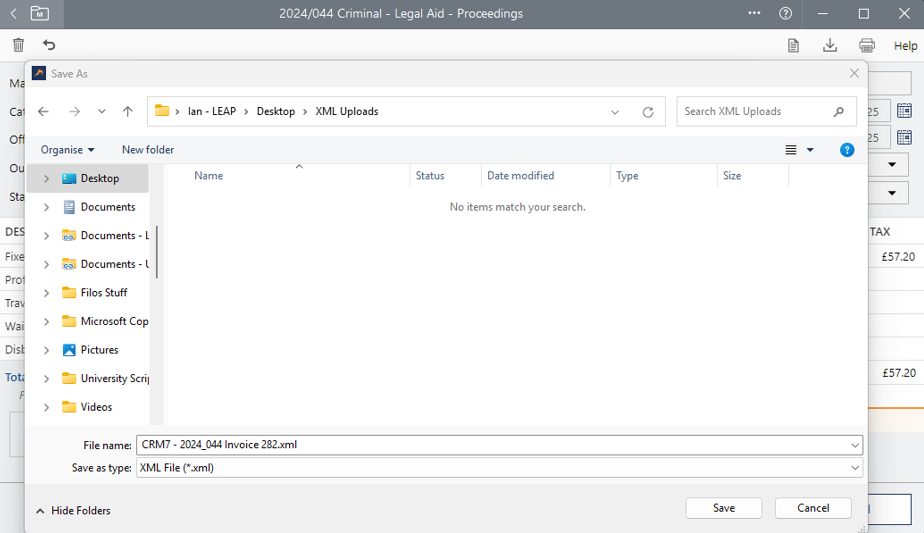Click the delete trash icon in toolbar
This screenshot has width=924, height=533.
click(x=18, y=45)
